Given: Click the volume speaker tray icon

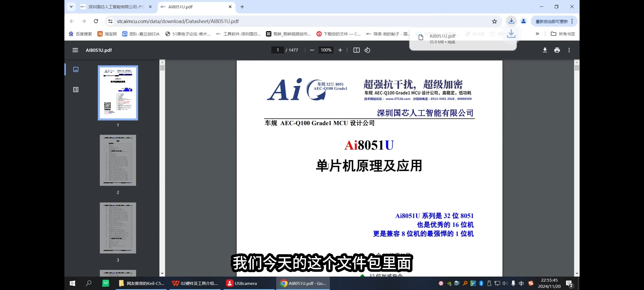Looking at the screenshot, I should [x=505, y=283].
